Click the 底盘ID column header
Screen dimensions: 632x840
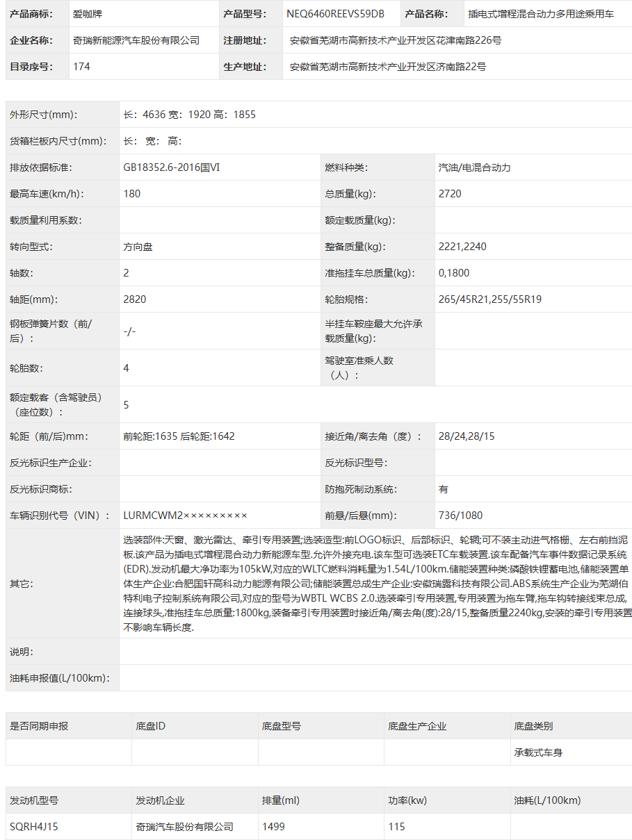pyautogui.click(x=150, y=726)
